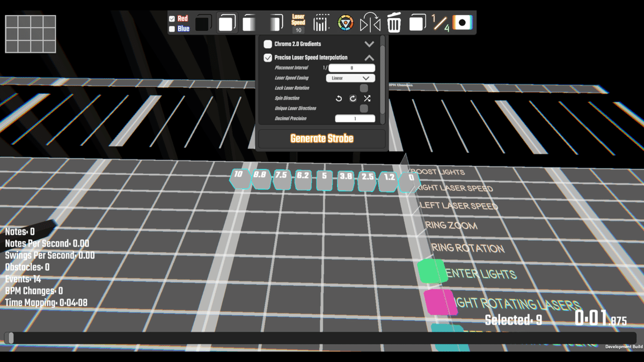644x362 pixels.
Task: Click the Laser Speed tool
Action: (298, 20)
